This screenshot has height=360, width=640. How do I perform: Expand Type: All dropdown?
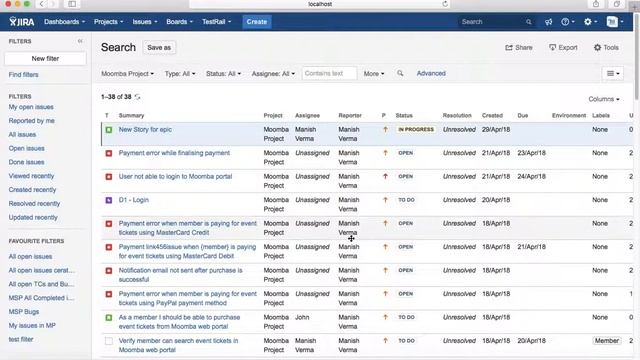pos(180,73)
